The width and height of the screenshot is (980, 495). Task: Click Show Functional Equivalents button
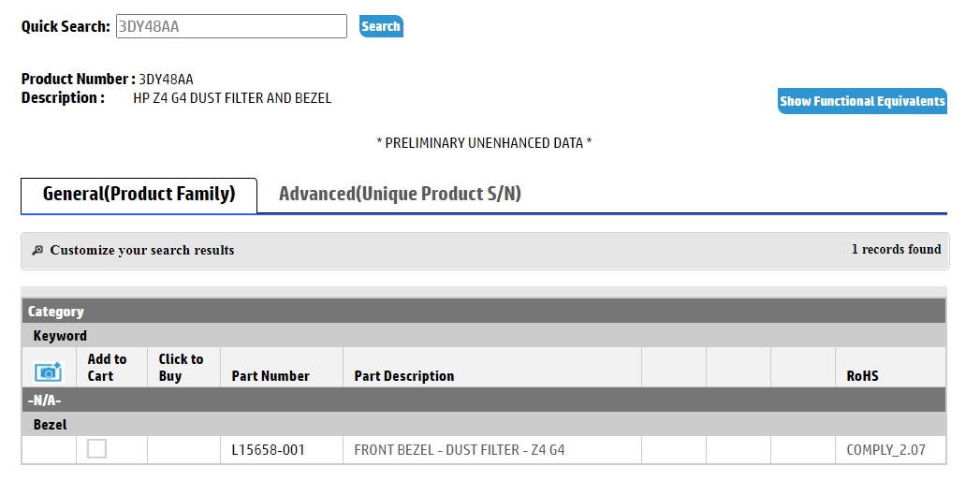[862, 101]
